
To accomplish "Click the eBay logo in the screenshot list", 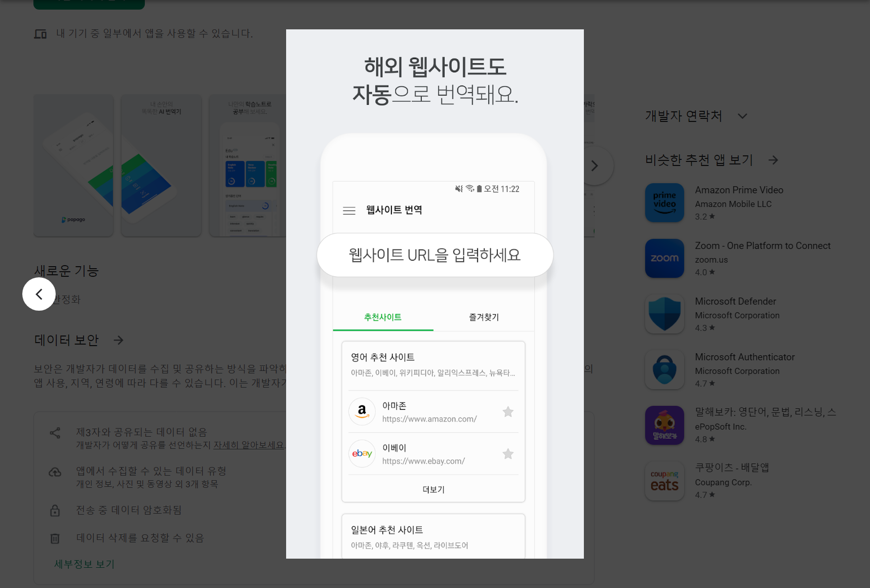I will pyautogui.click(x=362, y=453).
